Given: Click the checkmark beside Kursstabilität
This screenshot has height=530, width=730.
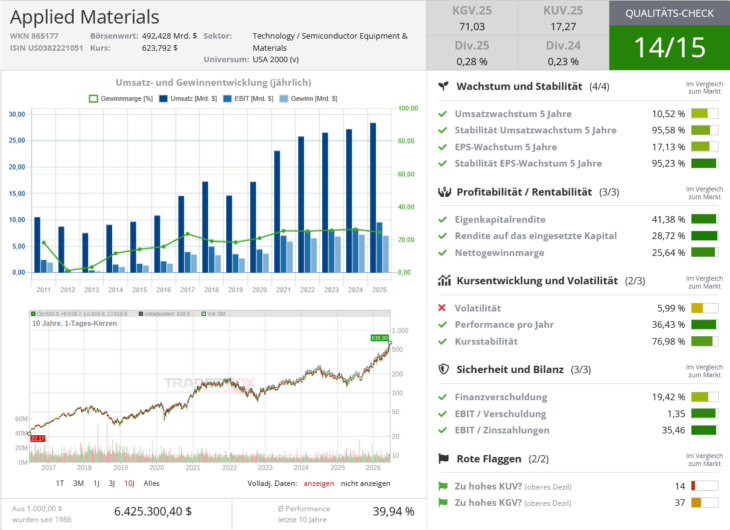Looking at the screenshot, I should (x=442, y=341).
